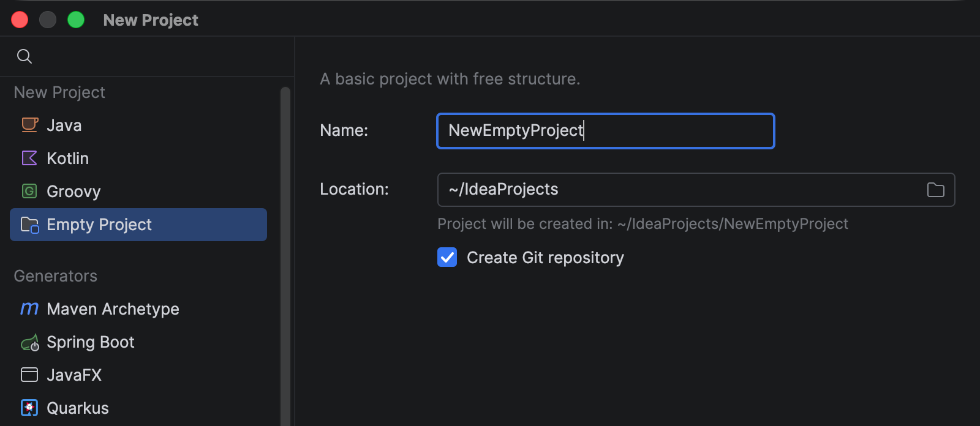This screenshot has width=980, height=426.
Task: Choose JavaFX generator label
Action: 74,375
